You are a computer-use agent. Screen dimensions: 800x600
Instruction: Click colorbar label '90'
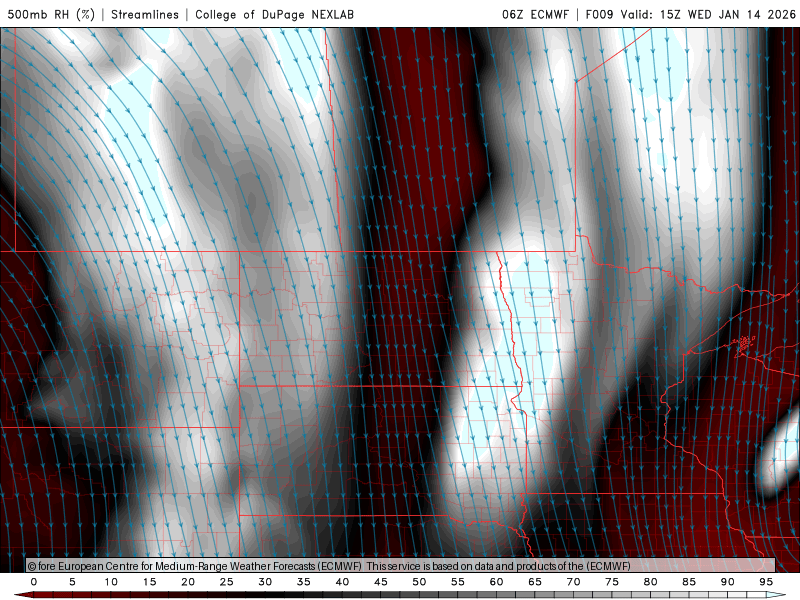[727, 582]
